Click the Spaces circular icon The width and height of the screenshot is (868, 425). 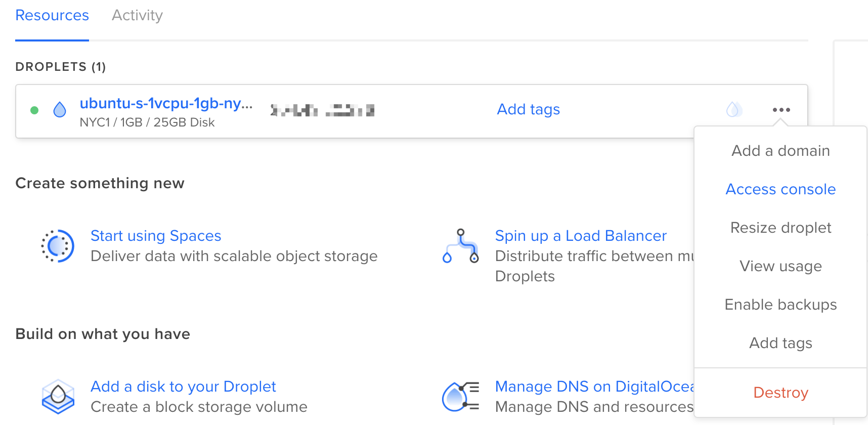(58, 246)
